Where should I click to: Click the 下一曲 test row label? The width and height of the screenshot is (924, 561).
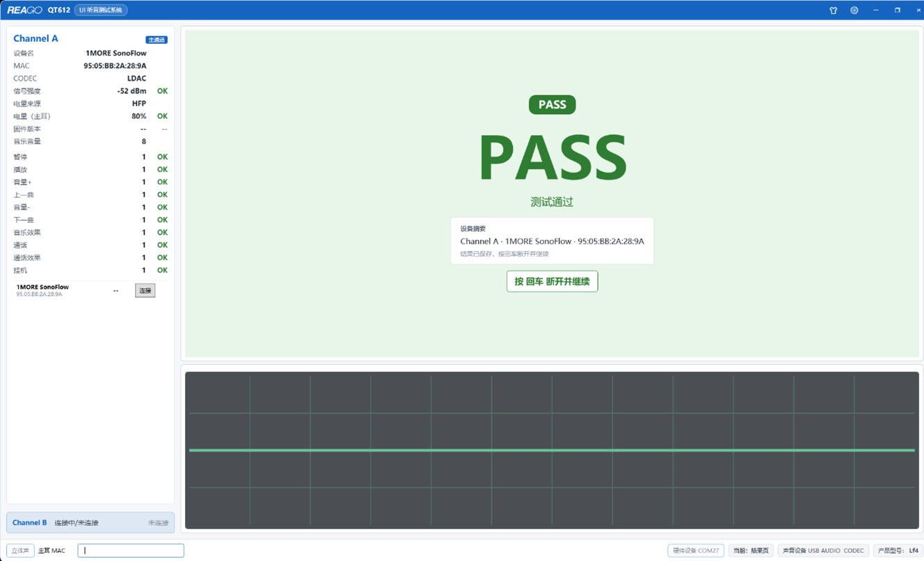coord(24,220)
